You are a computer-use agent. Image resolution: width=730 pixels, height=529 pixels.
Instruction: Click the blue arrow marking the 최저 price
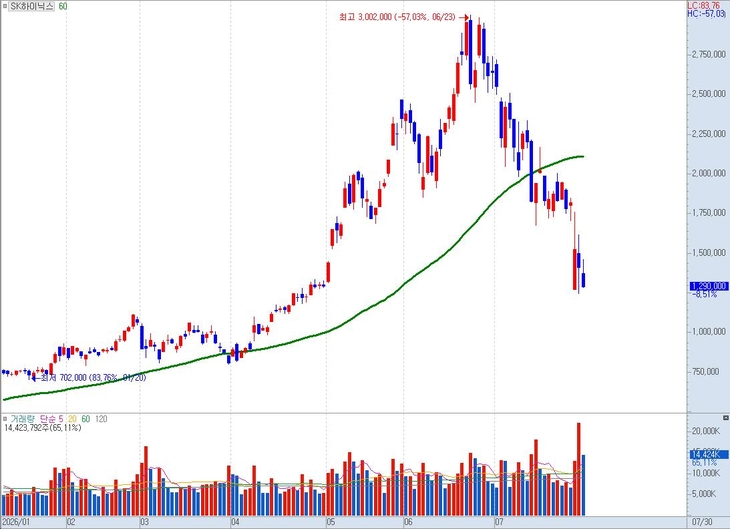pos(35,378)
